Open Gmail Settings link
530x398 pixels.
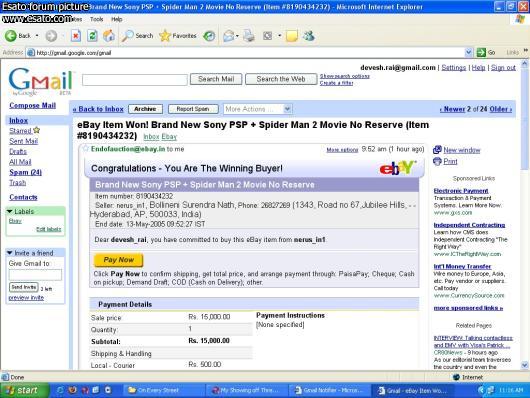[x=454, y=68]
